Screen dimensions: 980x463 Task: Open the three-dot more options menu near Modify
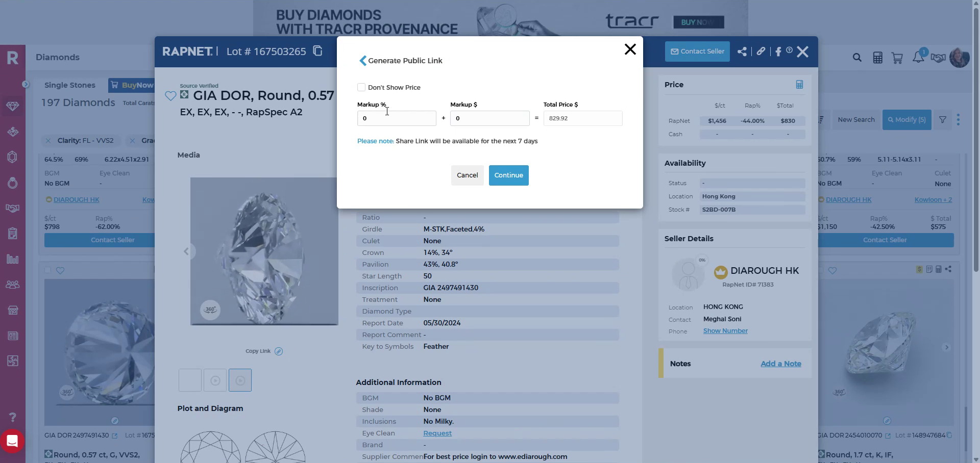point(959,119)
